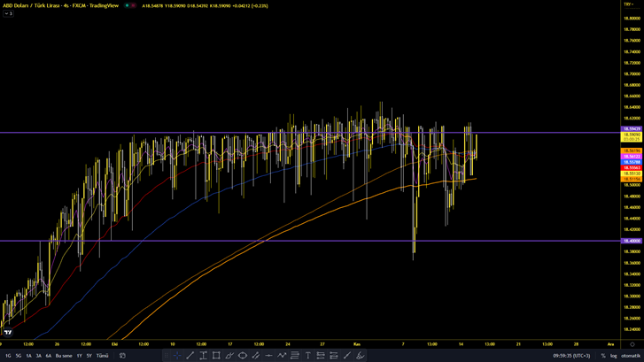Select the lower purple horizontal line at 18.40000
This screenshot has width=644, height=362.
point(310,241)
